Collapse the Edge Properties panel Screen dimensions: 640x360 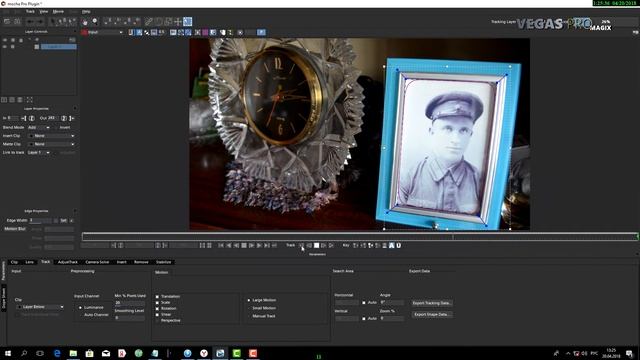click(75, 211)
